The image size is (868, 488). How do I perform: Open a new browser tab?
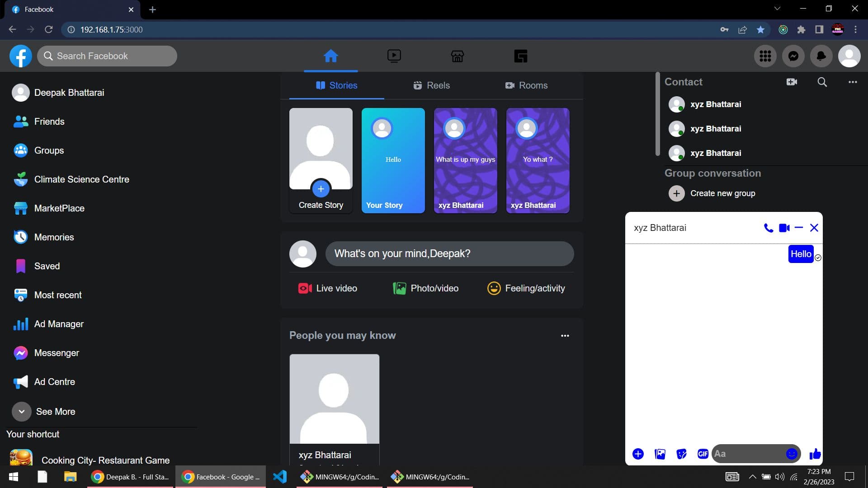[x=152, y=9]
